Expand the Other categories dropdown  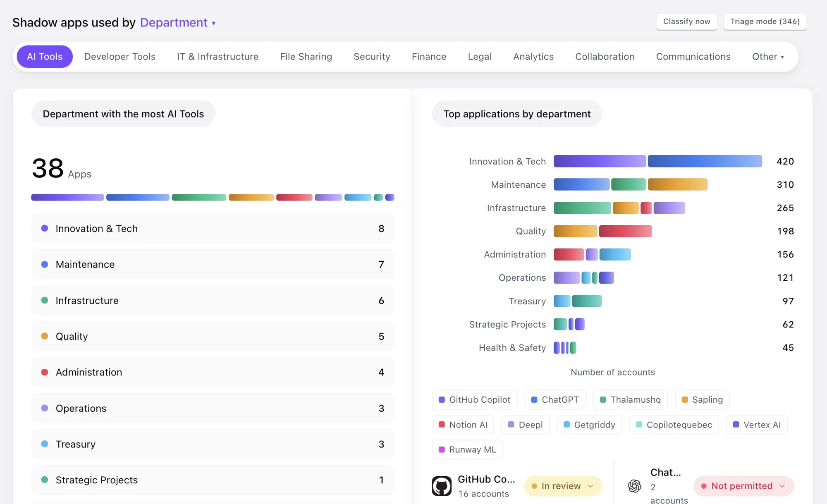(x=768, y=57)
